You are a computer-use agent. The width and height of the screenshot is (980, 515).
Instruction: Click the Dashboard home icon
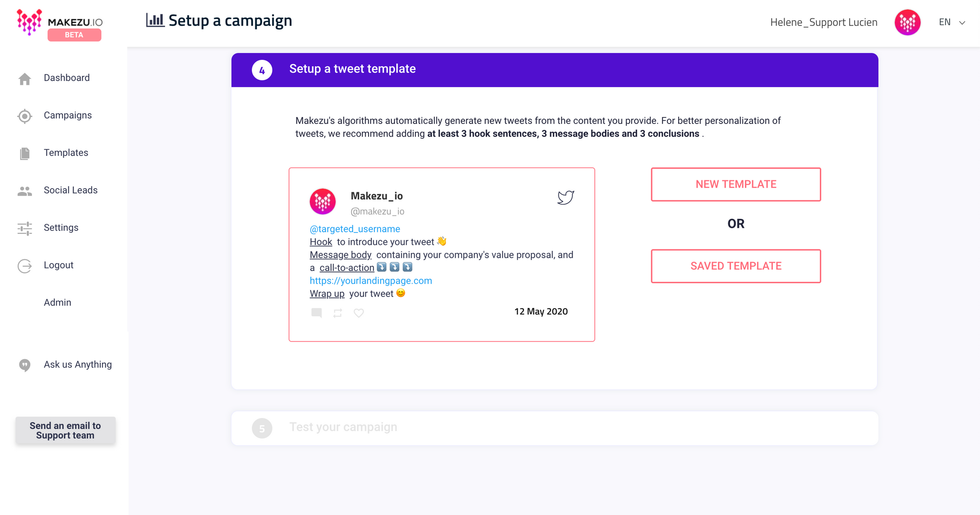pyautogui.click(x=24, y=78)
